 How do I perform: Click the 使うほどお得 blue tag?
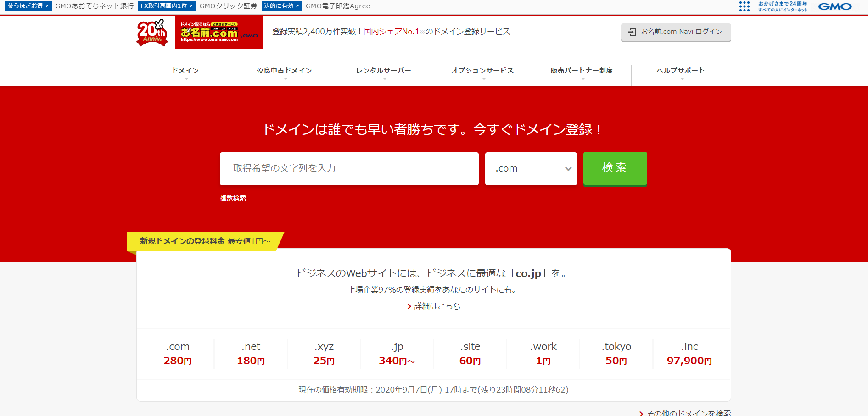[x=28, y=6]
